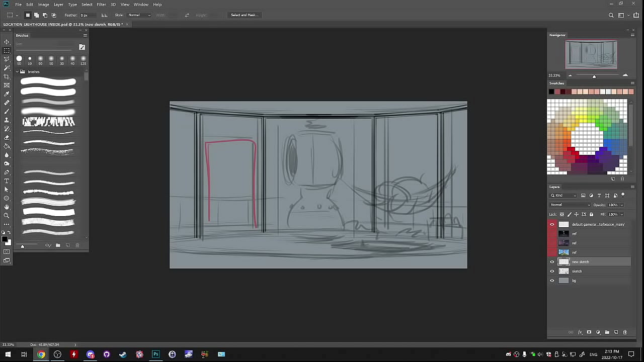Click the Hand tool

click(x=7, y=207)
